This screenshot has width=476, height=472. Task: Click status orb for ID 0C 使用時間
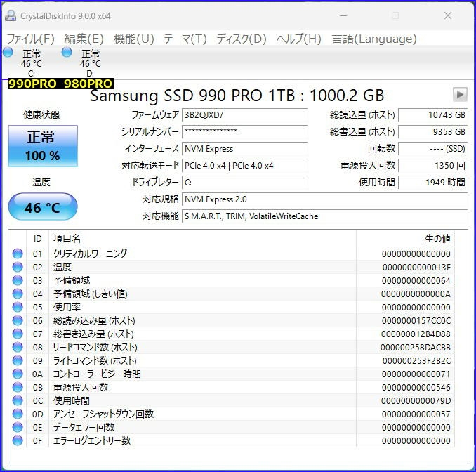pyautogui.click(x=18, y=400)
